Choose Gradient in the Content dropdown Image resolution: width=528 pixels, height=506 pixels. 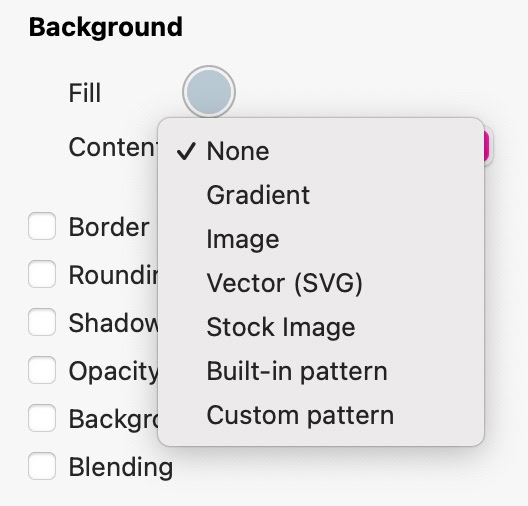tap(321, 195)
